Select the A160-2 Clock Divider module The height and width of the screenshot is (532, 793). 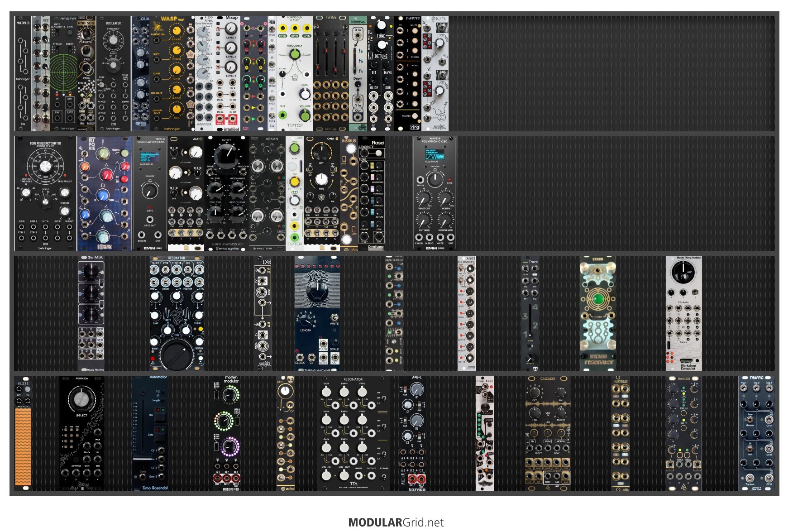point(467,314)
